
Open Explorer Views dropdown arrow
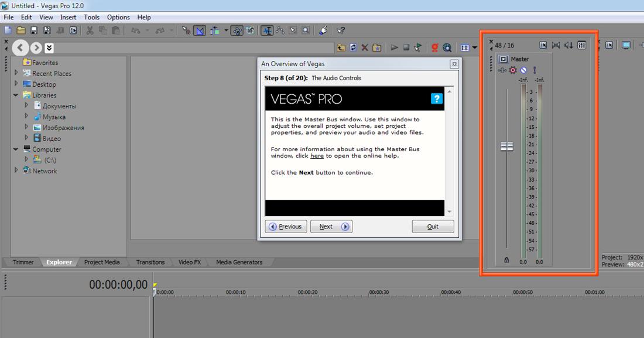tap(475, 47)
